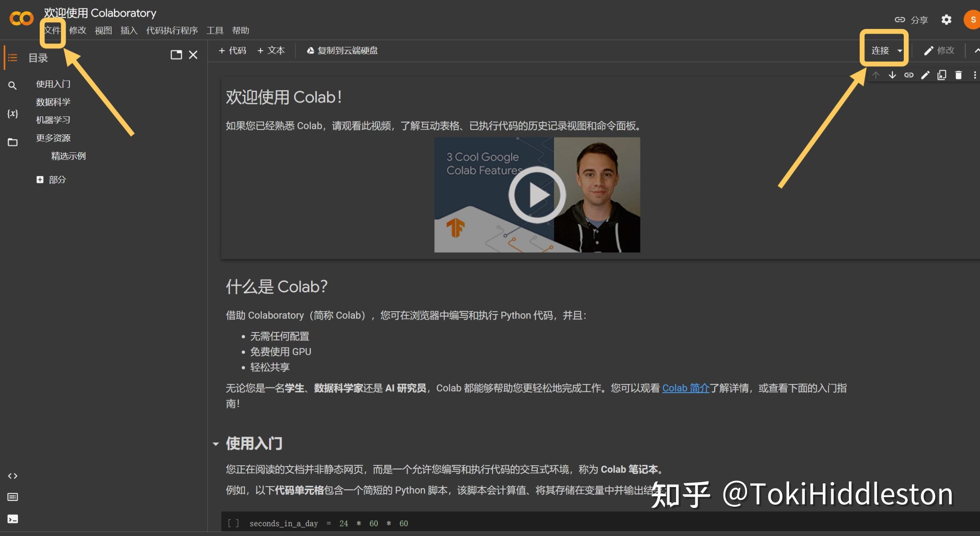Expand the 部分 tree item
This screenshot has height=536, width=980.
tap(40, 179)
